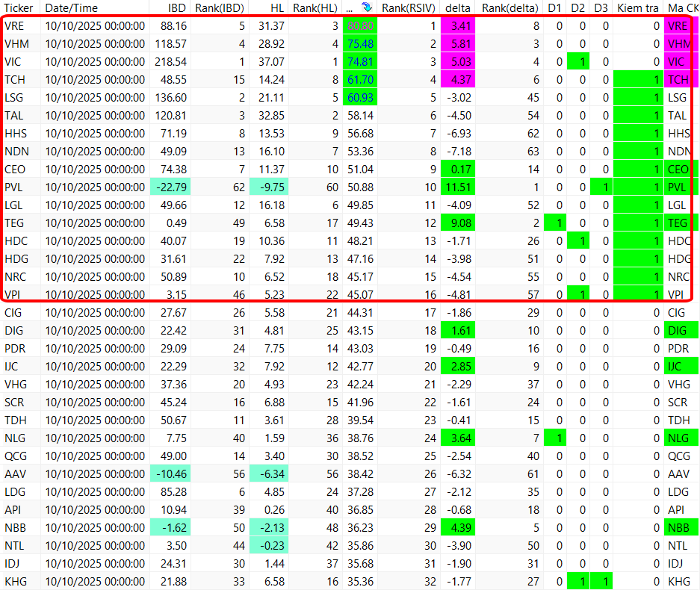This screenshot has width=700, height=590.
Task: Click IBD value -10.46 in AAV row
Action: (x=170, y=474)
